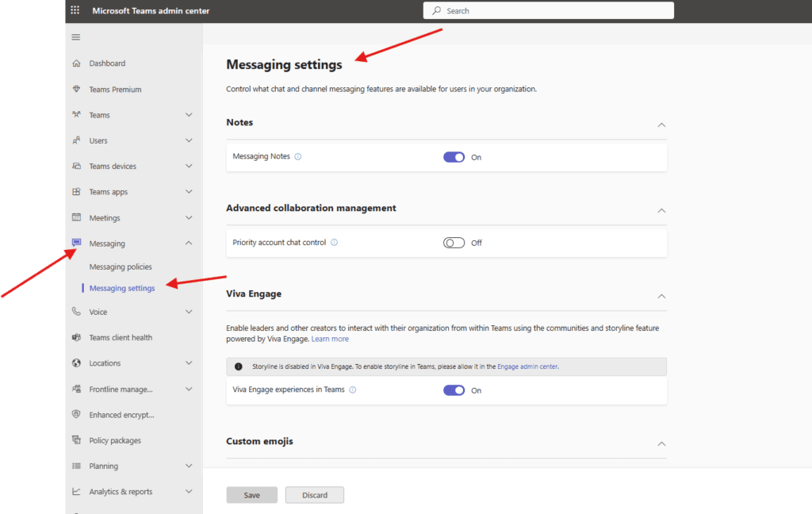Click the Save button
Image resolution: width=812 pixels, height=514 pixels.
coord(251,495)
